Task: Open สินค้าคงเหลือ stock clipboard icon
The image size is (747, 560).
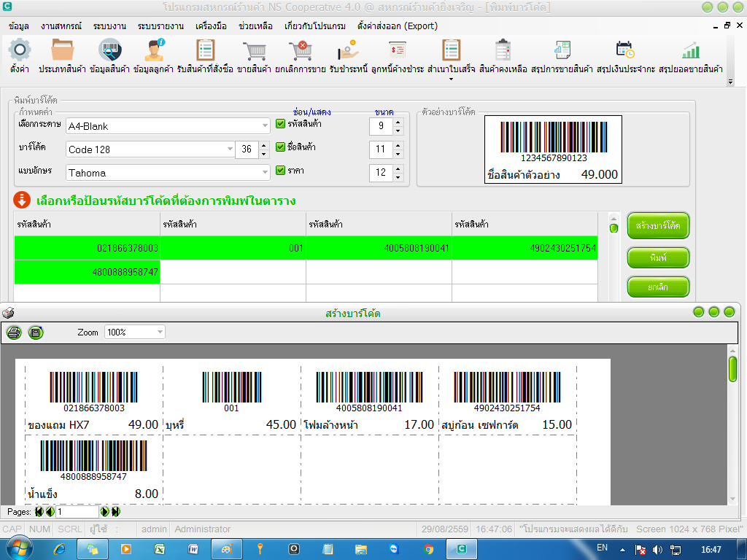Action: click(x=503, y=50)
